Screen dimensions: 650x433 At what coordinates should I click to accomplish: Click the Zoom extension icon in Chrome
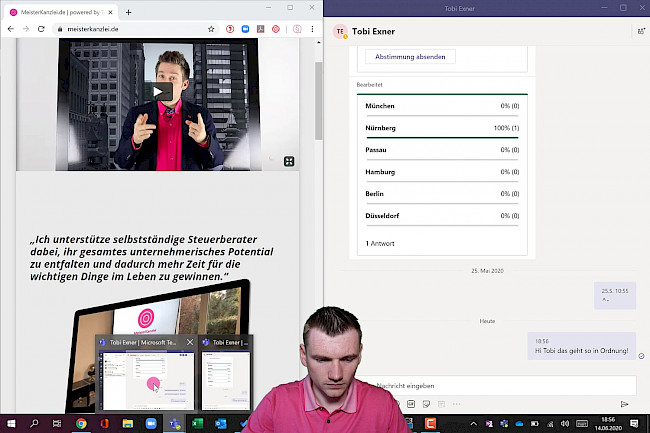(245, 29)
